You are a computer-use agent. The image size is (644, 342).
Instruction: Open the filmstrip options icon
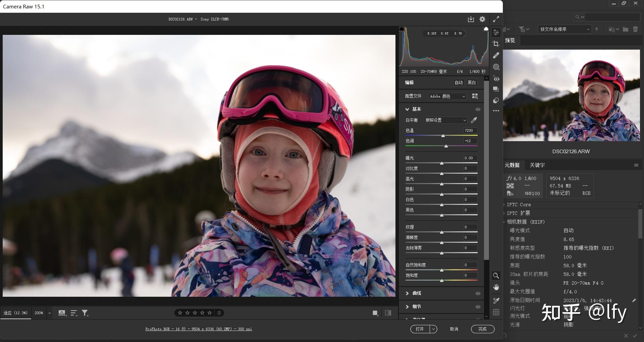pos(62,313)
